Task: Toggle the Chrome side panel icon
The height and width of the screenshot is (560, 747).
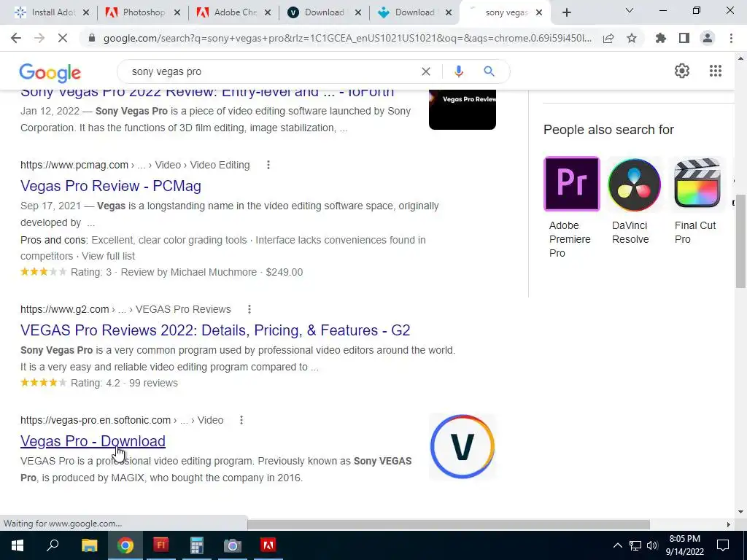Action: [684, 38]
